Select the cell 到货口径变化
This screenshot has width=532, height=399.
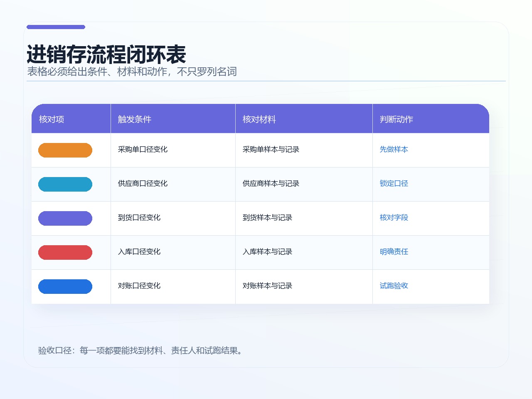click(x=173, y=218)
